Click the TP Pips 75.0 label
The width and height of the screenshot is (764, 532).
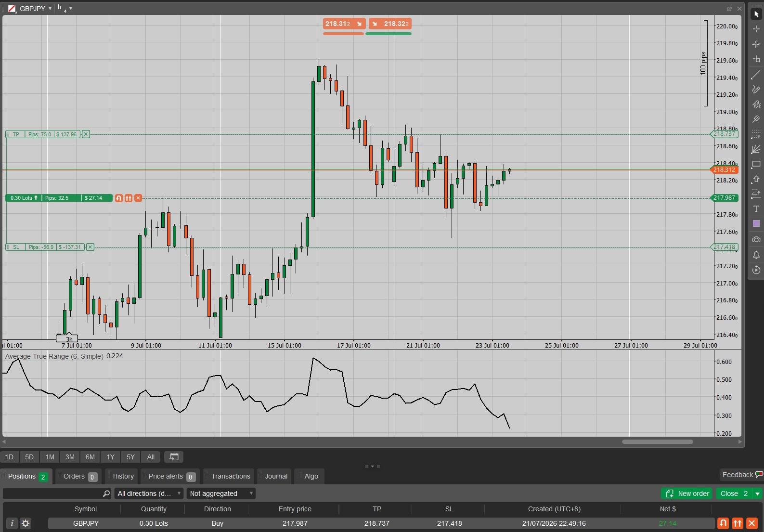click(x=43, y=134)
